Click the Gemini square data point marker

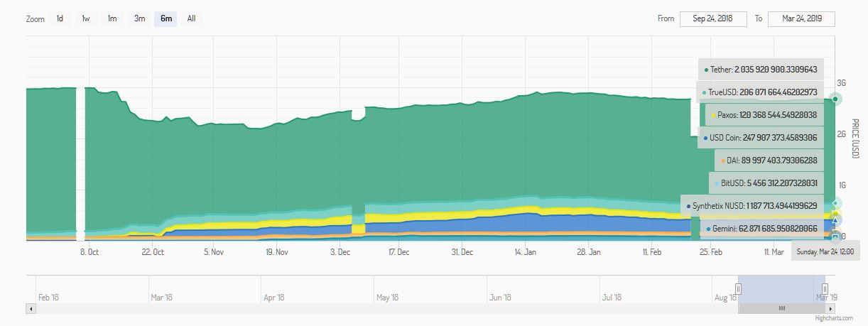tap(836, 237)
